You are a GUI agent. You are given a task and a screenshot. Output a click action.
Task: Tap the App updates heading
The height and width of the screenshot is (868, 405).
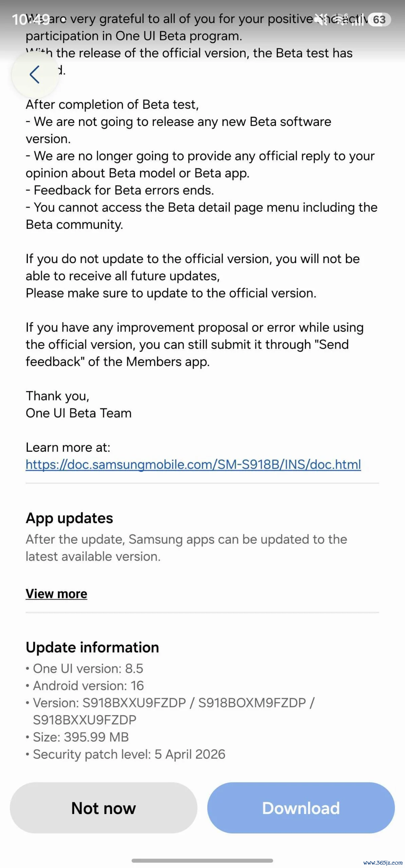tap(69, 518)
